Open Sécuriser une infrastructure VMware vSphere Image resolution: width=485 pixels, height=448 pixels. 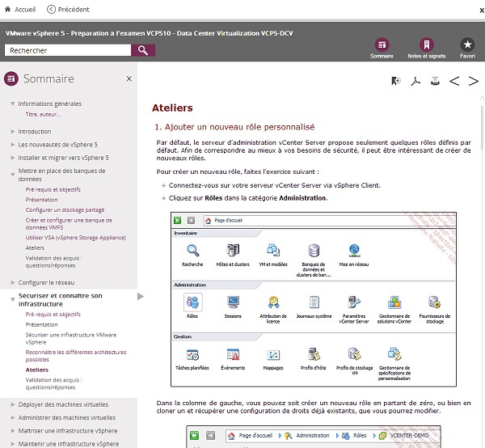pyautogui.click(x=71, y=339)
